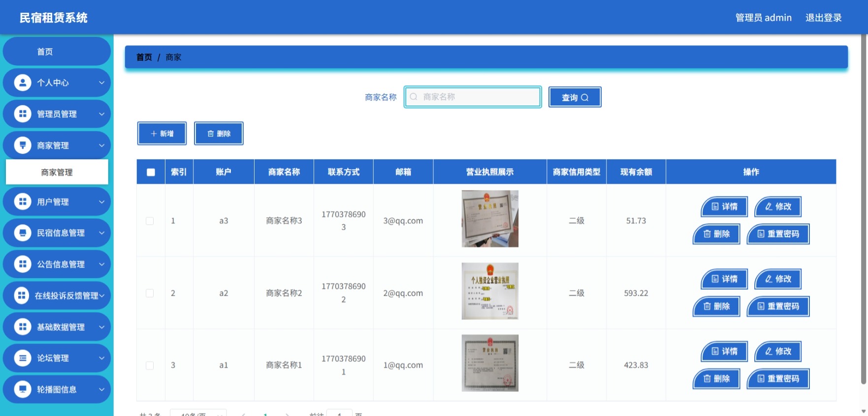Click the 民宿信息管理 sidebar icon
This screenshot has width=868, height=416.
(x=22, y=233)
